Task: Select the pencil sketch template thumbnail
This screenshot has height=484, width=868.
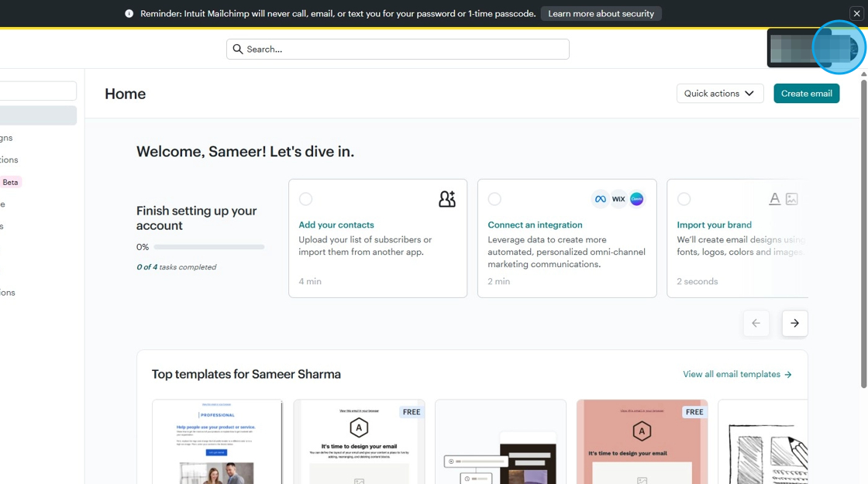Action: coord(763,442)
